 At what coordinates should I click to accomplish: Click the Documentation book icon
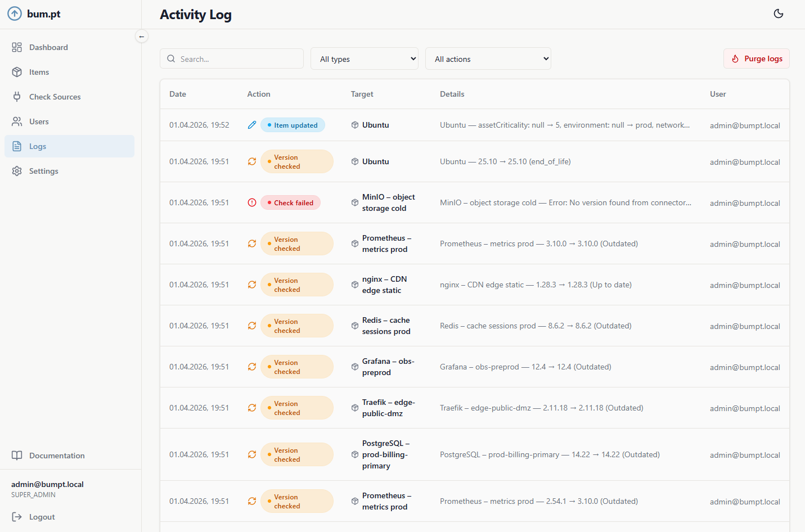tap(17, 456)
